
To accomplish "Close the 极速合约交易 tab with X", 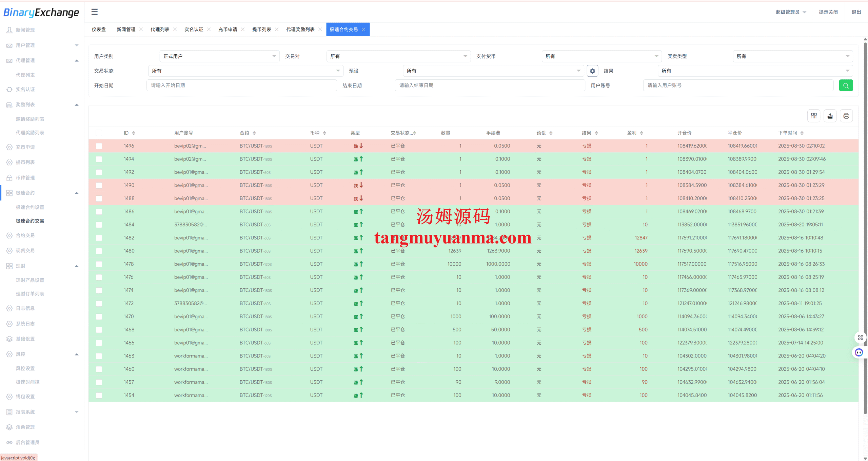I will 363,30.
